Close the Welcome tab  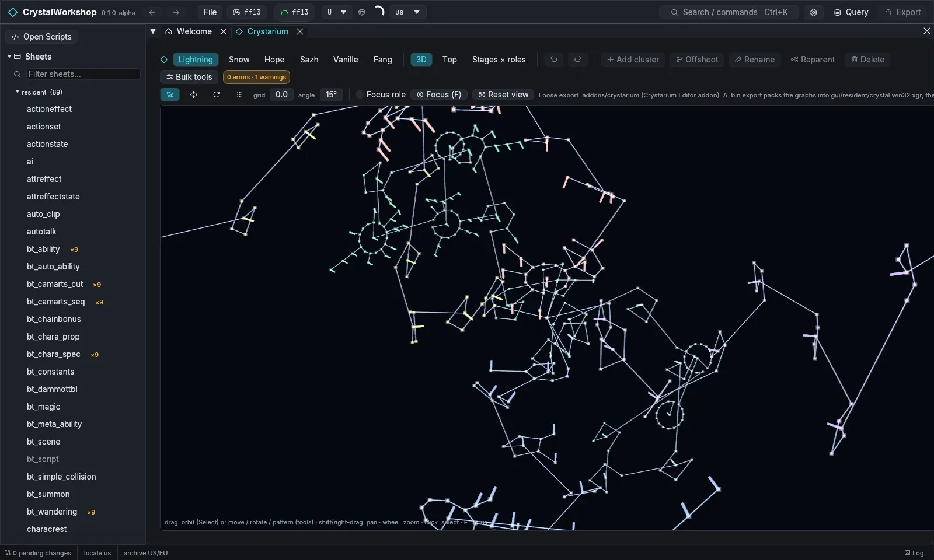tap(224, 32)
